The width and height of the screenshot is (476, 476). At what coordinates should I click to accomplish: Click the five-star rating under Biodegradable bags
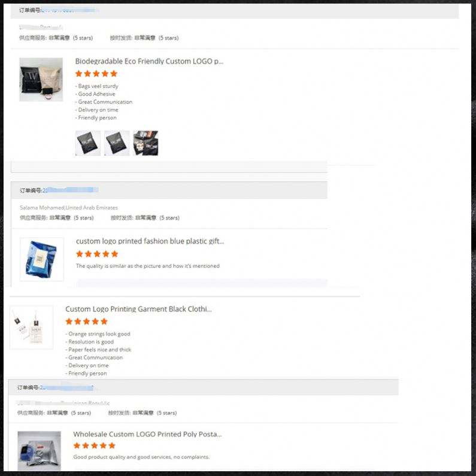coord(96,74)
